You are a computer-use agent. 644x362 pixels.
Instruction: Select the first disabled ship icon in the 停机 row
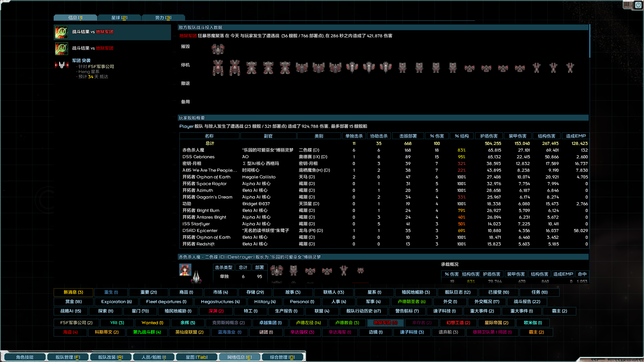[x=218, y=67]
